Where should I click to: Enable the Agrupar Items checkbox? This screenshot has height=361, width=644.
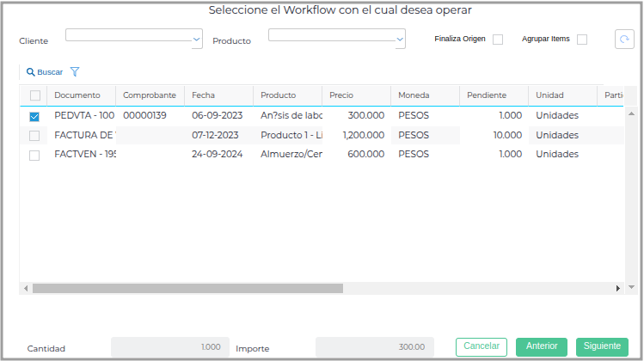(582, 40)
